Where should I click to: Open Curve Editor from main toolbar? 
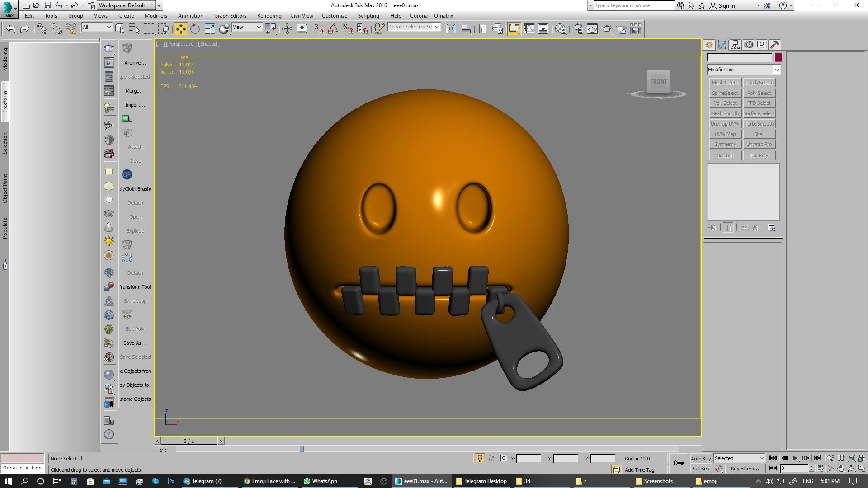point(528,29)
